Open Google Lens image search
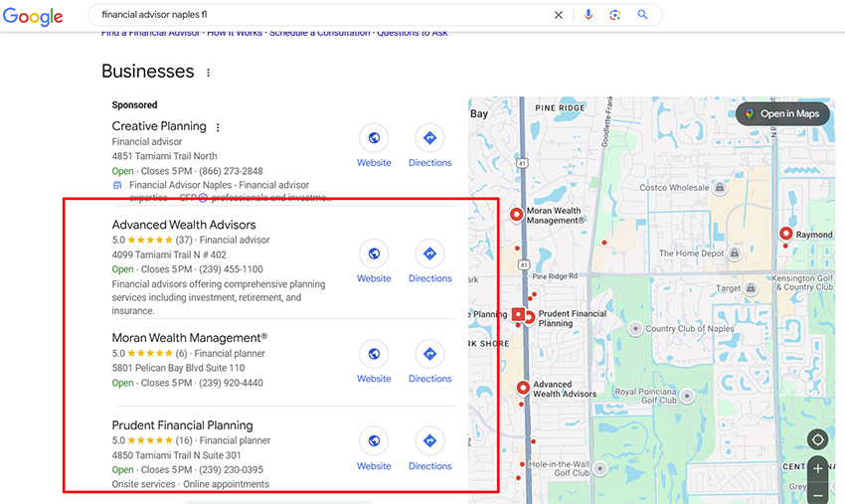Screen dimensions: 845x504 (x=615, y=15)
